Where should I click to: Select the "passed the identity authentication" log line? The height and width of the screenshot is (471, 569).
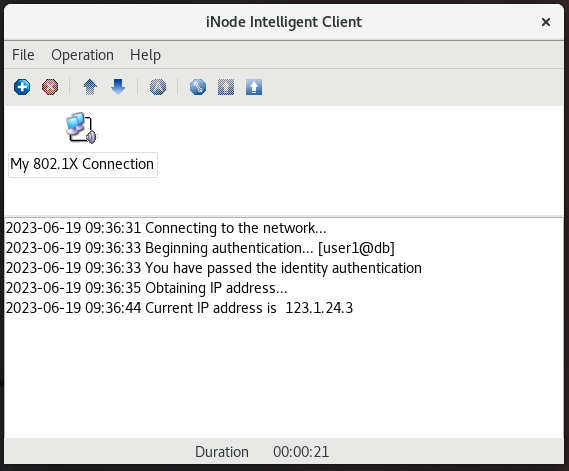tap(214, 268)
